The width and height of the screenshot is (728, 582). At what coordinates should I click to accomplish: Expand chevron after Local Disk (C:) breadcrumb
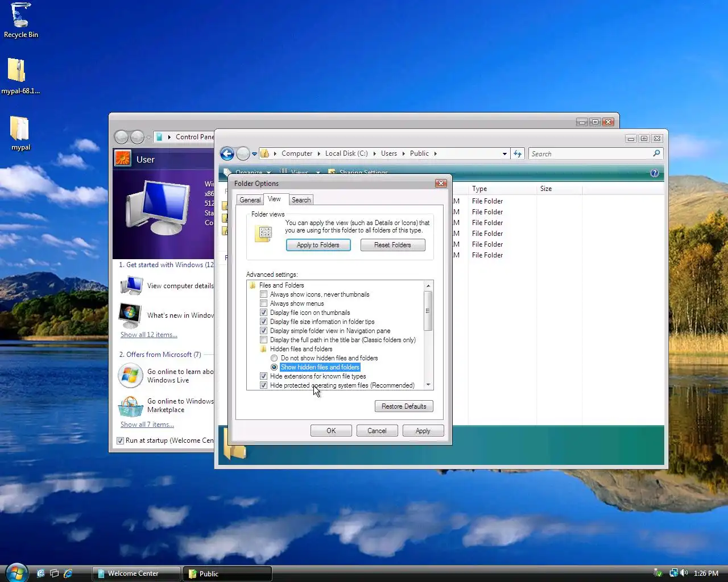[375, 153]
